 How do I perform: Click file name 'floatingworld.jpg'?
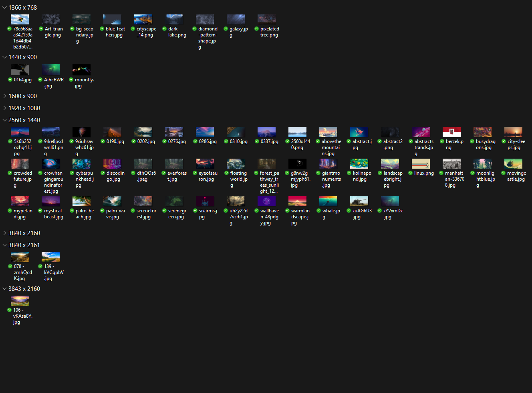(239, 179)
